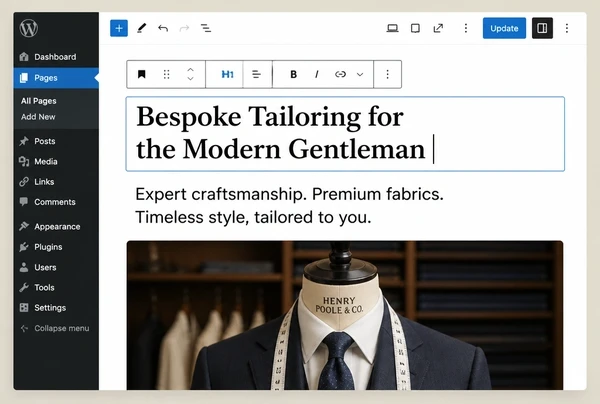This screenshot has height=404, width=600.
Task: Open Posts in the sidebar
Action: (56, 141)
